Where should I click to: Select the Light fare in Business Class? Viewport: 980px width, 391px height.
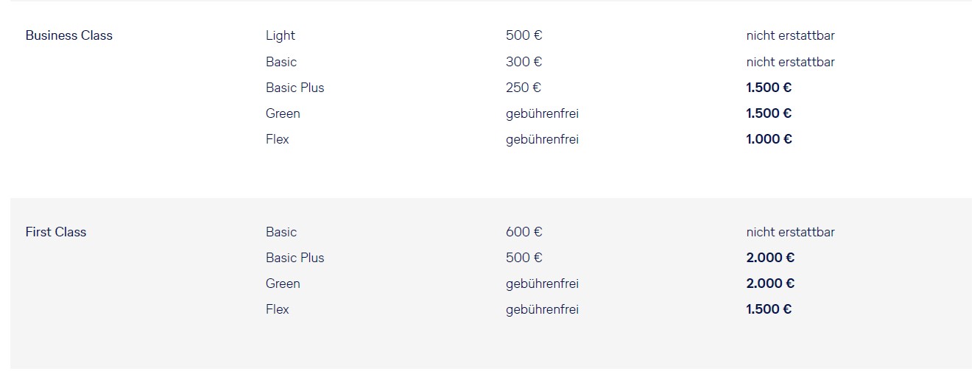(281, 35)
